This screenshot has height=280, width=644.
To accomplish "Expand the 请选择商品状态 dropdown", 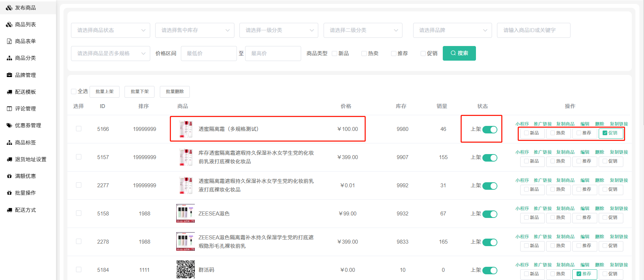I will [110, 30].
